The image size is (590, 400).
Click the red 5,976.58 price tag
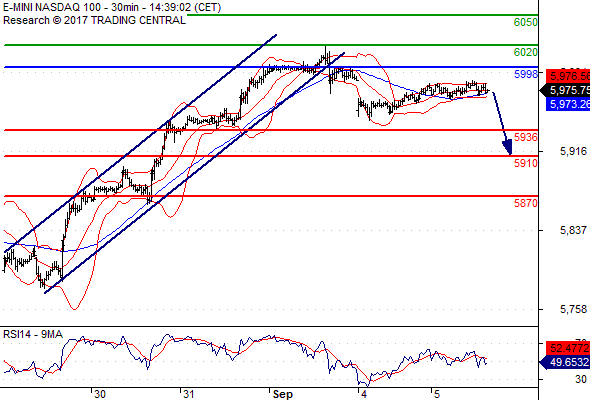point(568,76)
